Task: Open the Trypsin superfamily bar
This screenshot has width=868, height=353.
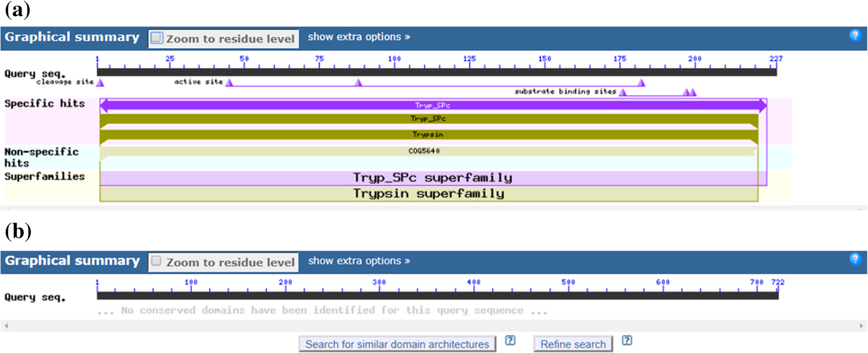Action: (x=429, y=194)
